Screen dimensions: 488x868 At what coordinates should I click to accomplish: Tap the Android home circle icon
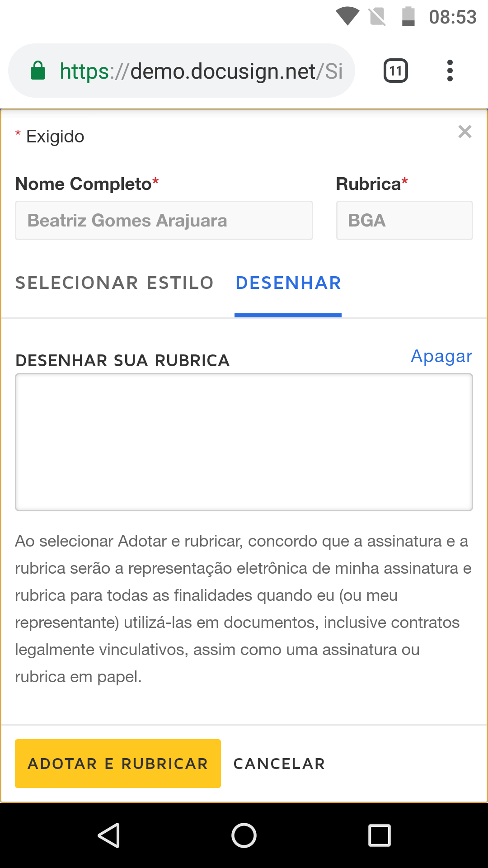pyautogui.click(x=244, y=835)
